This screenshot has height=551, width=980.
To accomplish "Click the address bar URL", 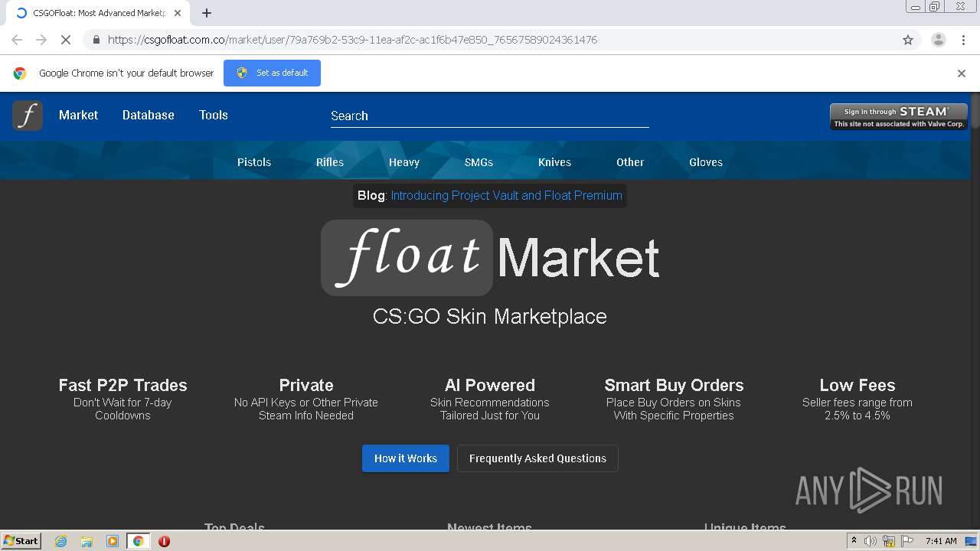I will (x=352, y=40).
